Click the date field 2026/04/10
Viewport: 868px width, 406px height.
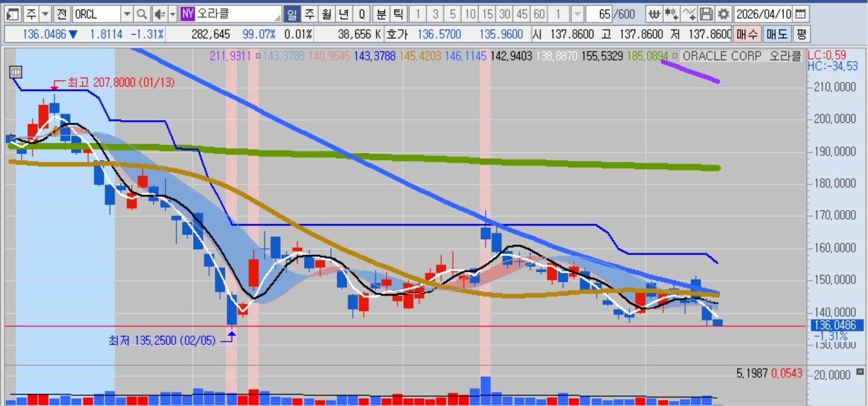[763, 13]
